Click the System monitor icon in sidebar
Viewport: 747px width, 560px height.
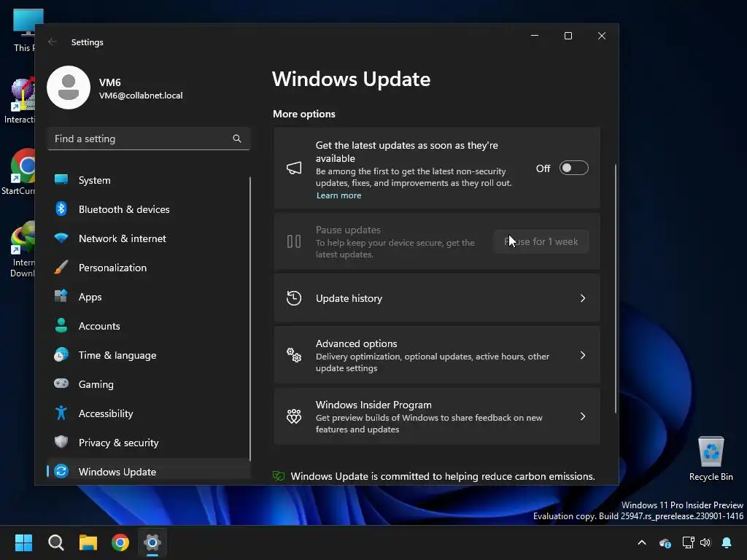[x=61, y=179]
